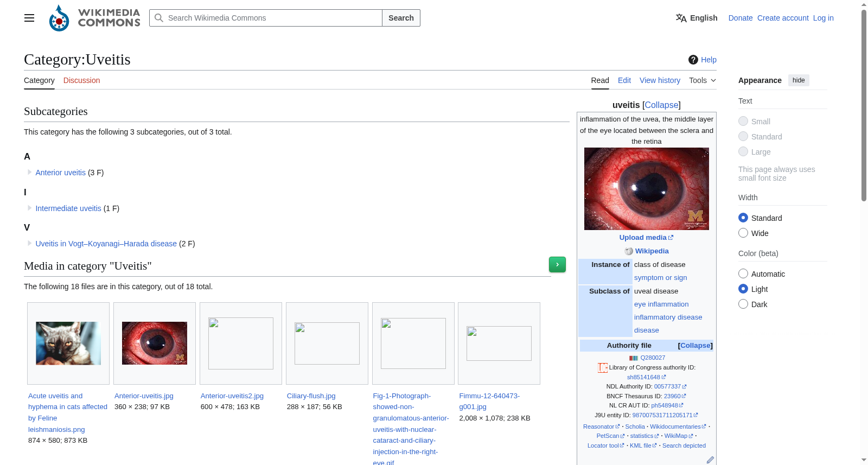Open the Discussion tab
The height and width of the screenshot is (465, 868).
tap(81, 80)
